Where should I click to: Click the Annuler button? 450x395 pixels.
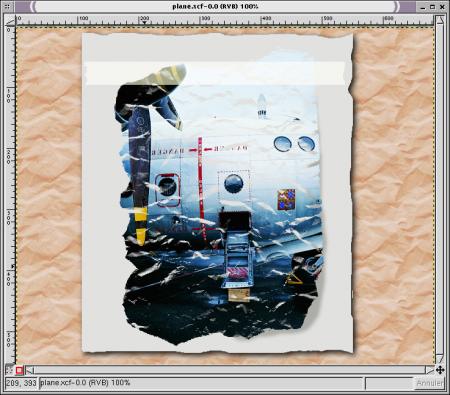[x=430, y=383]
